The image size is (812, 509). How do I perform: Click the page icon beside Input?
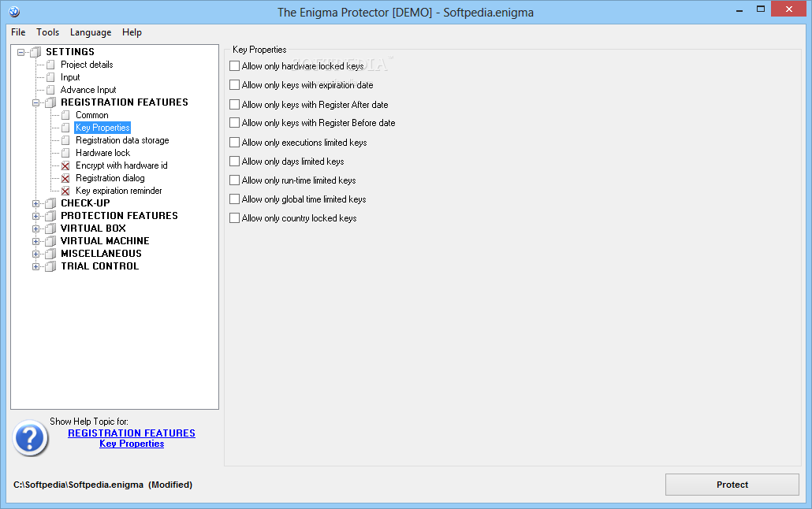(x=50, y=77)
